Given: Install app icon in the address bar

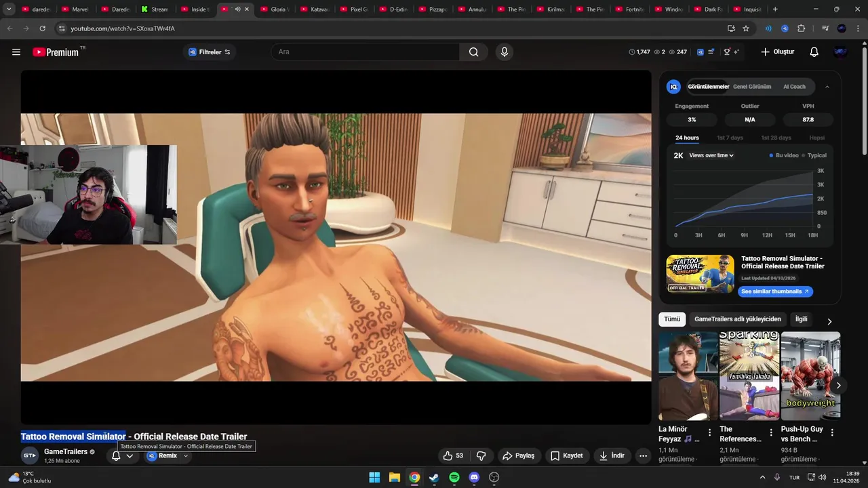Looking at the screenshot, I should coord(731,28).
